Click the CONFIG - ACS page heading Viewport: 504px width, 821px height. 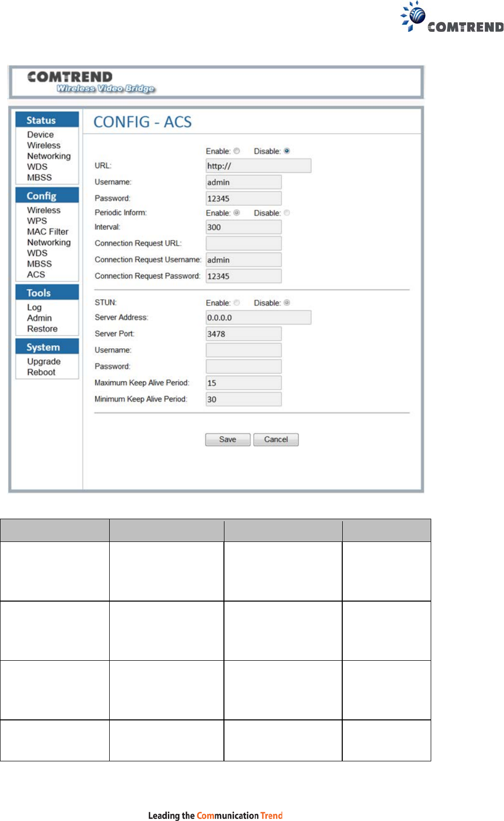tap(143, 122)
